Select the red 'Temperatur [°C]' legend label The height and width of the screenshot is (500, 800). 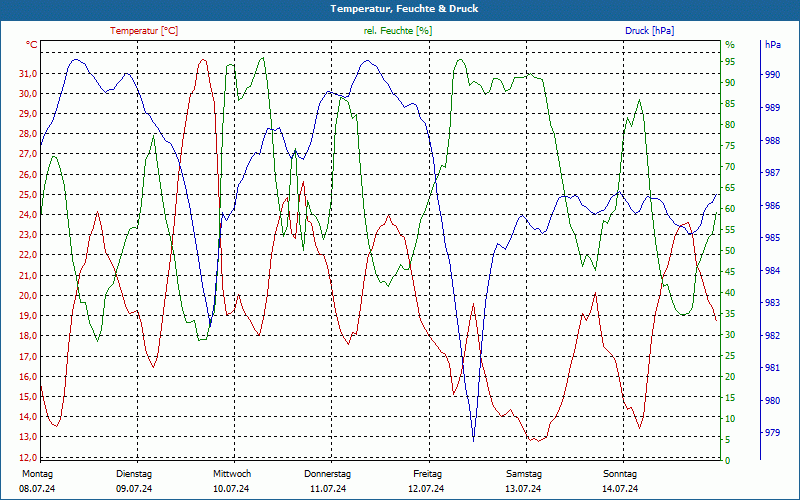[x=144, y=31]
